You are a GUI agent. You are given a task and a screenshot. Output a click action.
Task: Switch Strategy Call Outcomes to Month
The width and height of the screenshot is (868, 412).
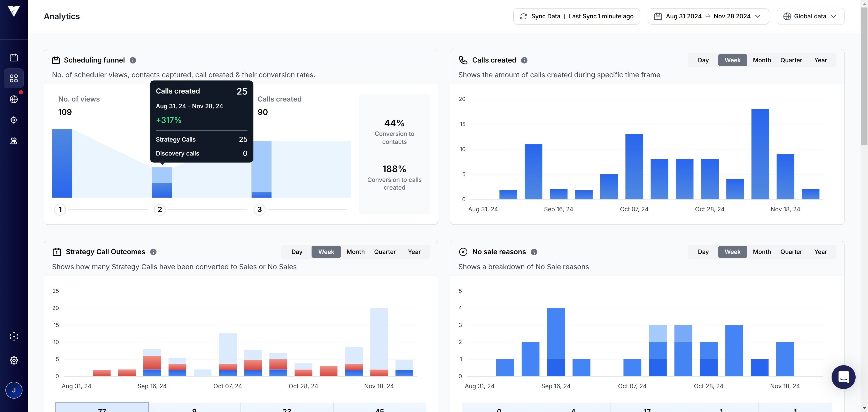[x=355, y=252]
